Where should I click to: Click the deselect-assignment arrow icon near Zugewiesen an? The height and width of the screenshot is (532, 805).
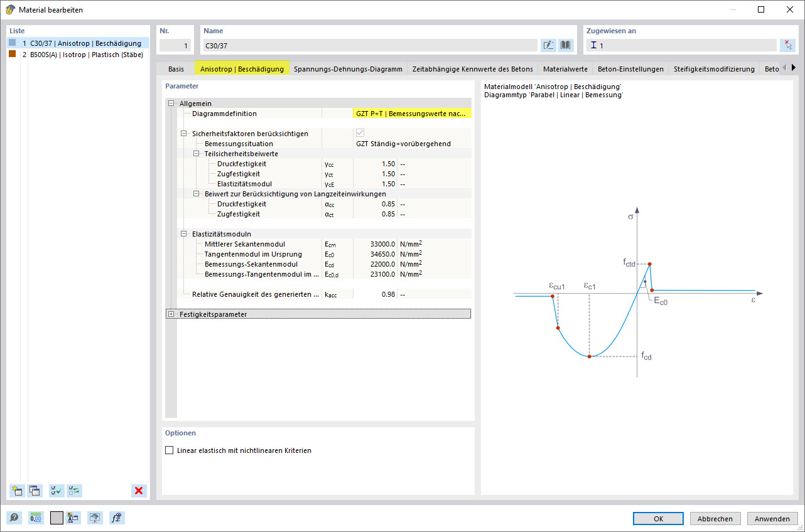pyautogui.click(x=789, y=45)
